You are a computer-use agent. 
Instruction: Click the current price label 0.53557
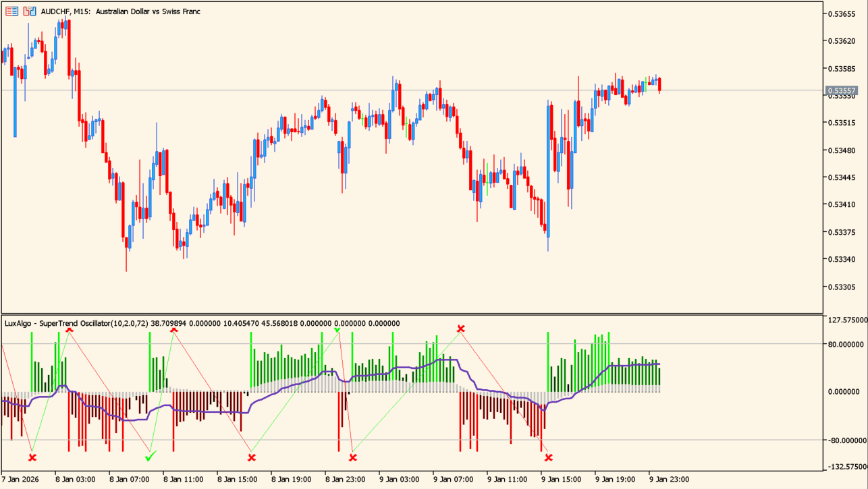(x=842, y=90)
